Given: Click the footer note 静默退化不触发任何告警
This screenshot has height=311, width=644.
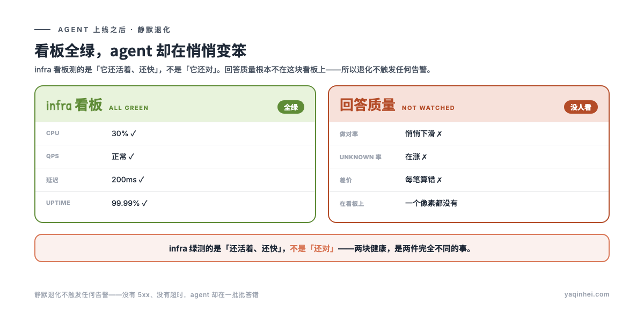Looking at the screenshot, I should (147, 294).
